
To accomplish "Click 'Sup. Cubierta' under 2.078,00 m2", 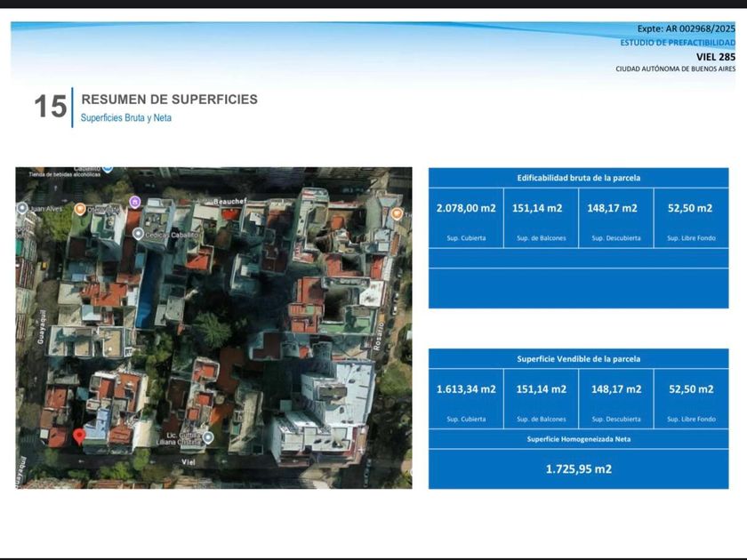I will (x=466, y=238).
